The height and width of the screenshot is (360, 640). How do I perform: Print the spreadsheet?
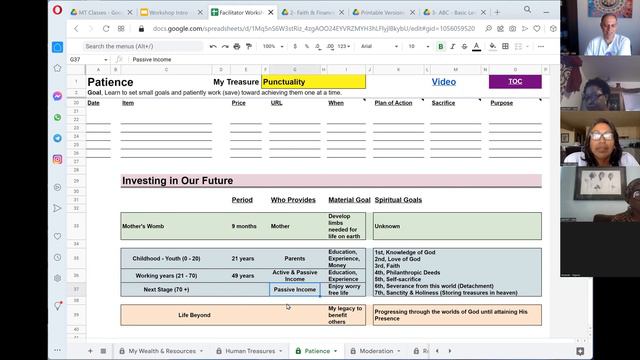(237, 47)
